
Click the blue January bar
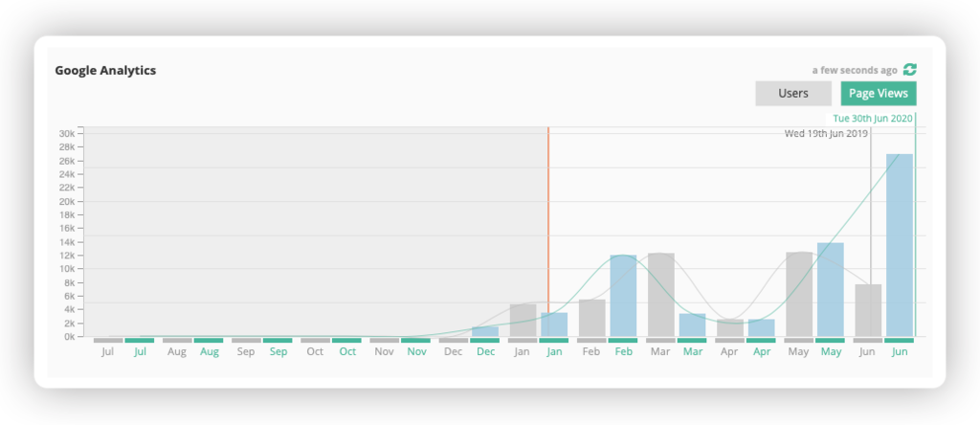pos(554,324)
